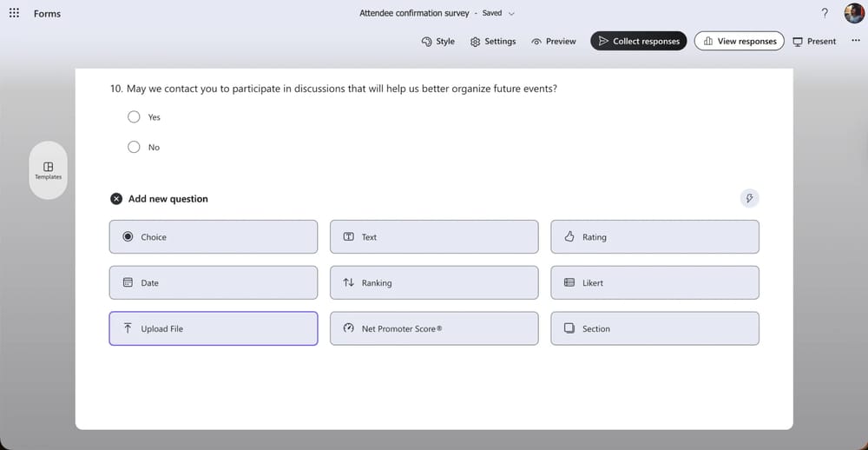Add a new Section
This screenshot has height=450, width=868.
click(x=654, y=328)
